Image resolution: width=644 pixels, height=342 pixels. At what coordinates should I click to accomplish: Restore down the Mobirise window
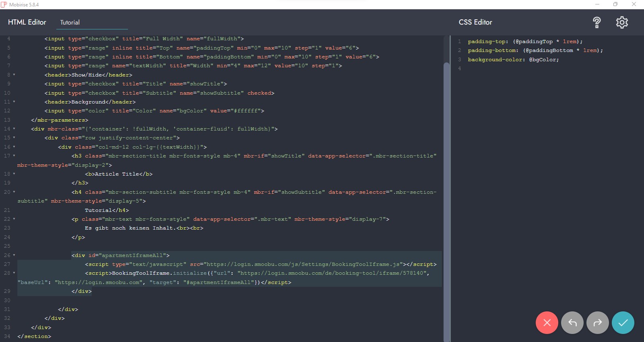(615, 4)
